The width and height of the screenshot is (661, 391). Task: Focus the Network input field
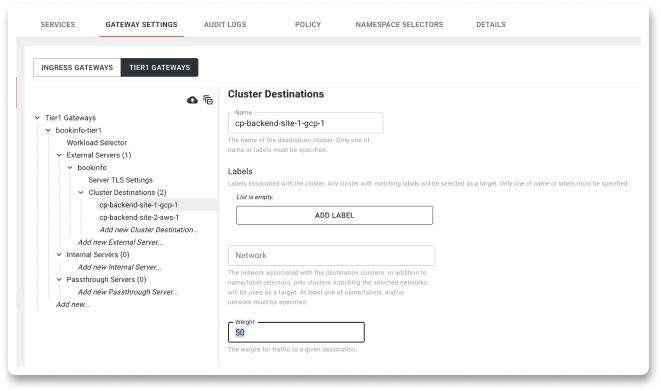(331, 255)
